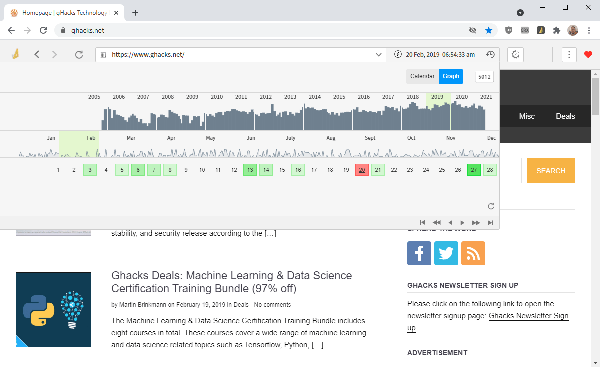This screenshot has height=367, width=600.
Task: Open the Facebook social icon
Action: tap(419, 253)
